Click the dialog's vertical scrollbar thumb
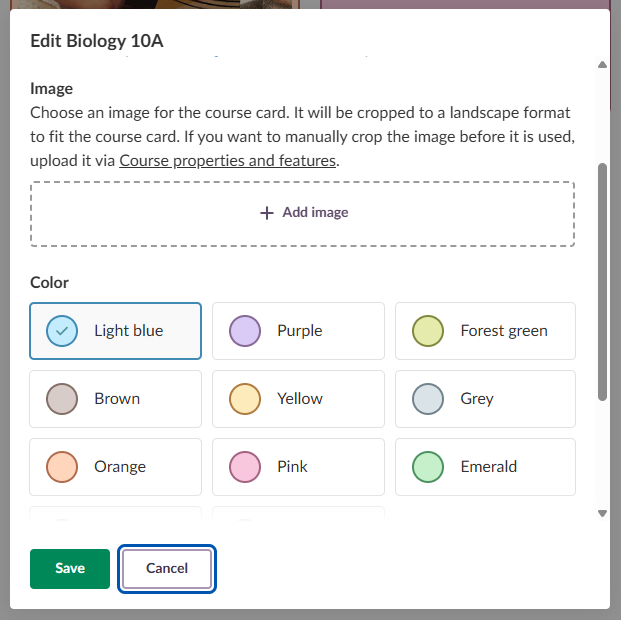Image resolution: width=621 pixels, height=620 pixels. click(x=602, y=280)
